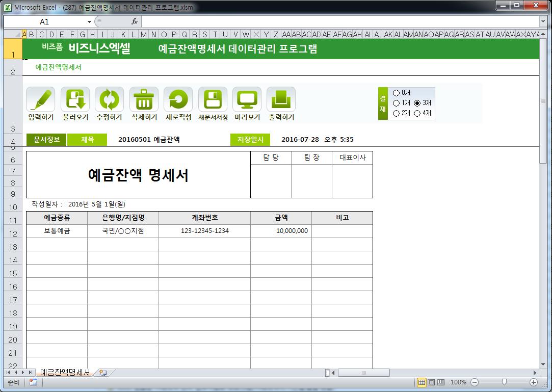The height and width of the screenshot is (392, 552).
Task: Switch to the 예금잔액명세서 sheet tab
Action: tap(65, 373)
